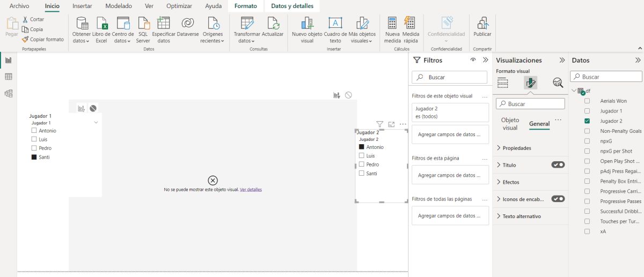
Task: Toggle the Título switch
Action: (x=558, y=165)
